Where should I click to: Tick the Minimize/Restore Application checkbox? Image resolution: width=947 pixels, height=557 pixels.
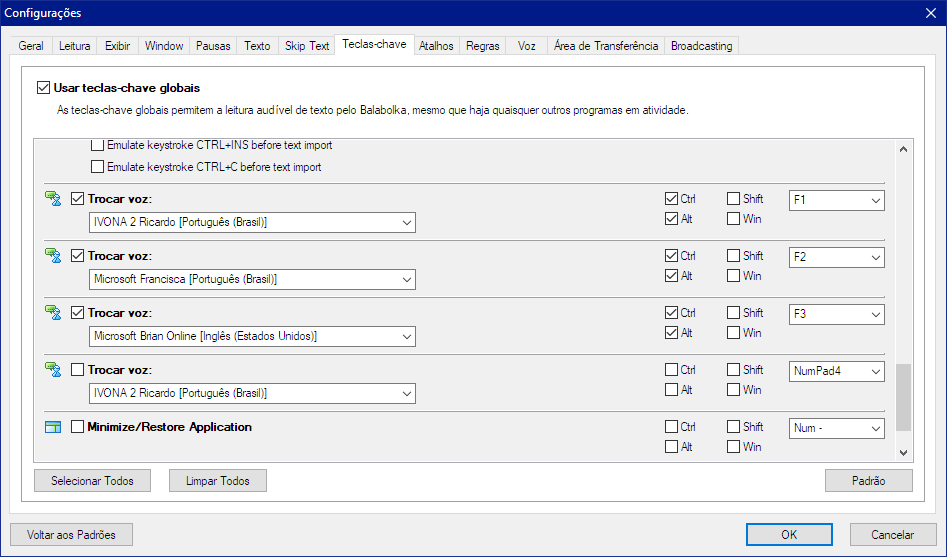point(78,427)
